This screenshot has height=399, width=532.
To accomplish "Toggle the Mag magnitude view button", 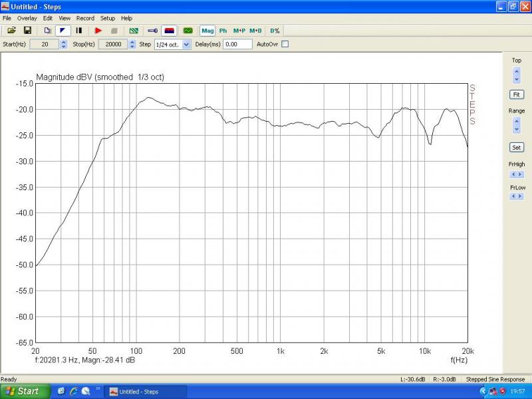I will (x=207, y=31).
